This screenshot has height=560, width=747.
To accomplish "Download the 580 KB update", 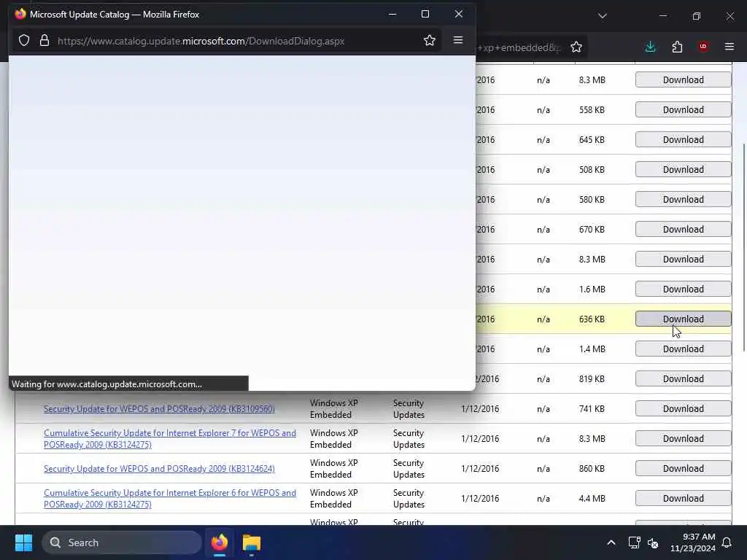I will (683, 200).
